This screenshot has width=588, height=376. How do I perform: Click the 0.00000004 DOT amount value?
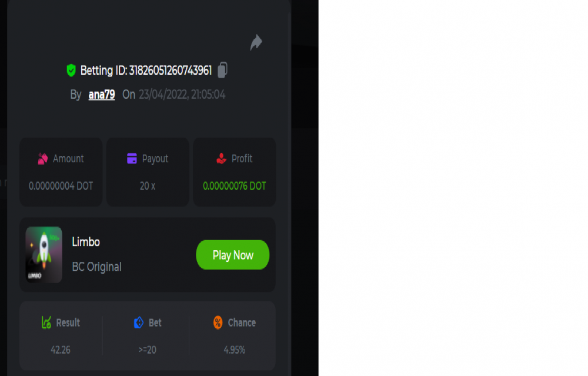(x=61, y=186)
